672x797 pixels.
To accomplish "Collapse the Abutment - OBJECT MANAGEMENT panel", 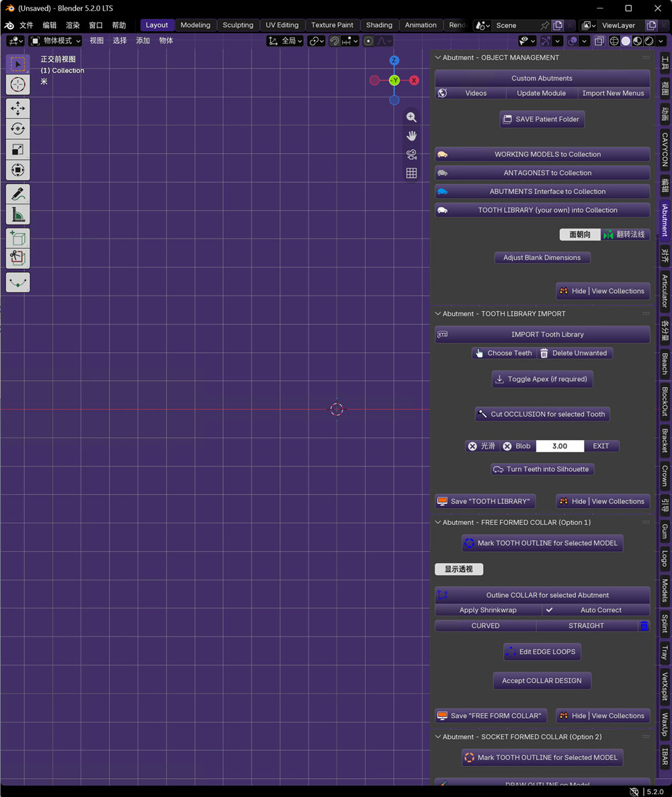I will pos(437,58).
